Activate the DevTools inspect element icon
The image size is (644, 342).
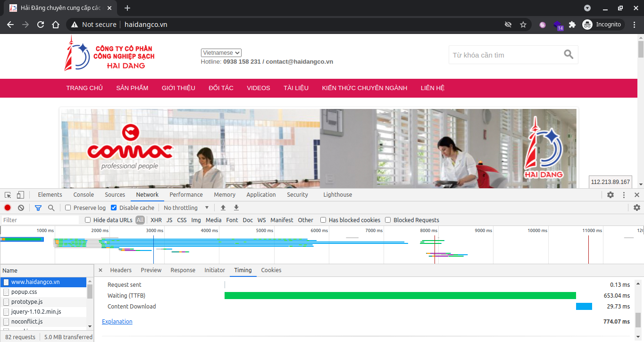8,195
